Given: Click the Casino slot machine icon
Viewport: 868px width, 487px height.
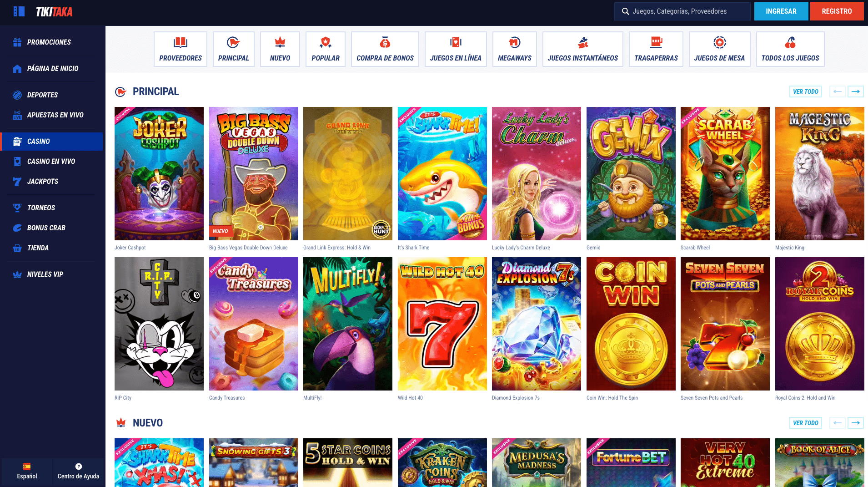Looking at the screenshot, I should pos(17,142).
